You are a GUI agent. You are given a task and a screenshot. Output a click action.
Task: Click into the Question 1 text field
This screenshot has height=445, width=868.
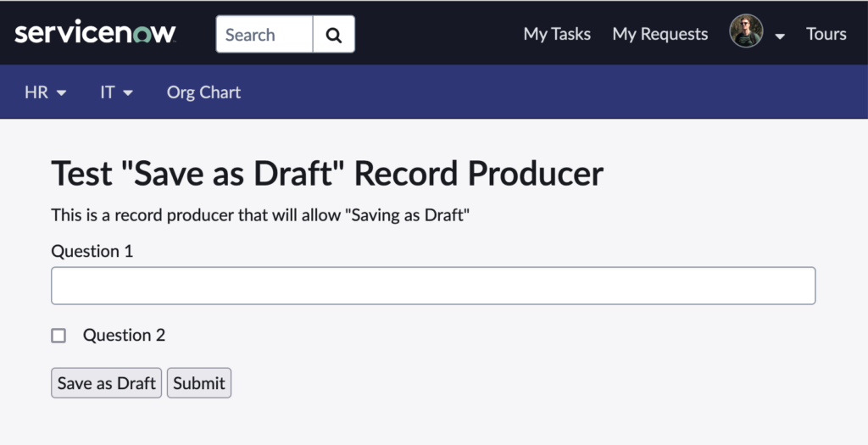[433, 286]
